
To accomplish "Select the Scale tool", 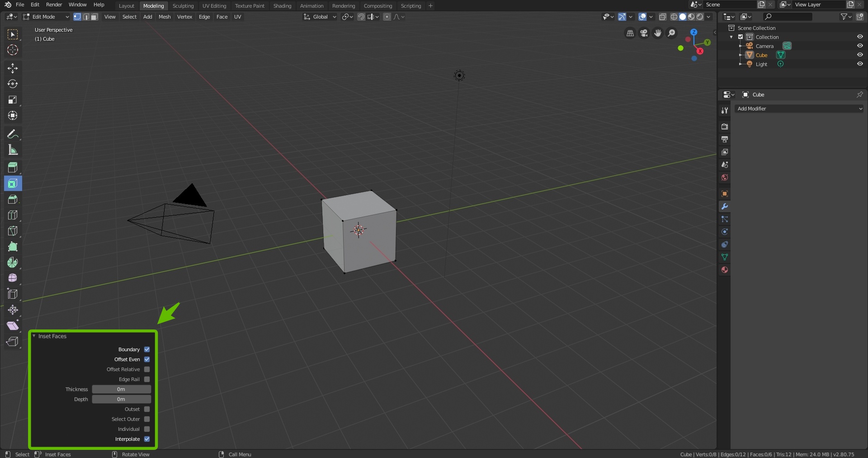I will [x=13, y=100].
